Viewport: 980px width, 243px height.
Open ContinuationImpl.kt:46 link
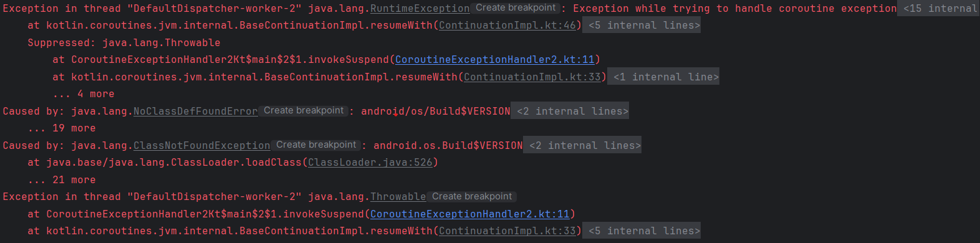pyautogui.click(x=507, y=26)
